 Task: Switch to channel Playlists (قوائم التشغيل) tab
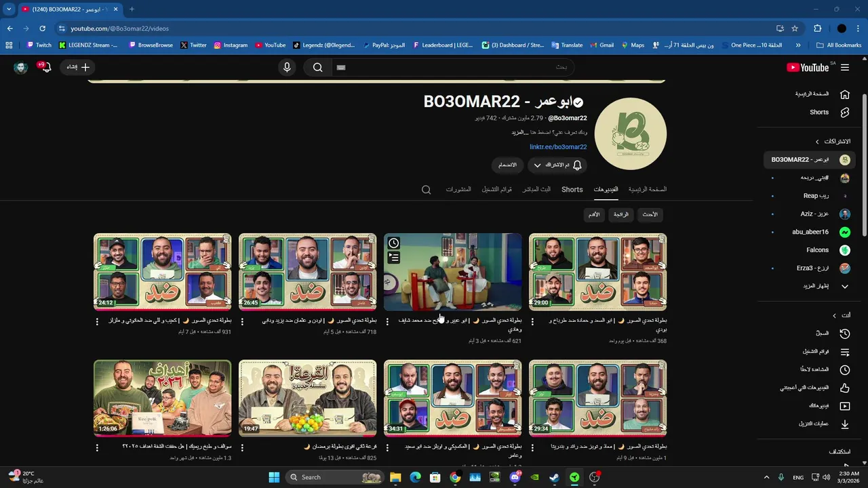click(496, 190)
